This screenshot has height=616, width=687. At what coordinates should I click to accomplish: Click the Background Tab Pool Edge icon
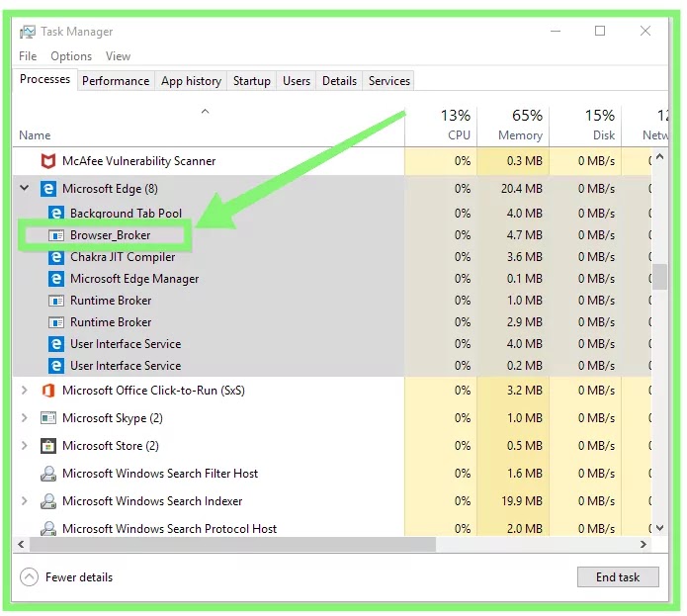pyautogui.click(x=56, y=214)
